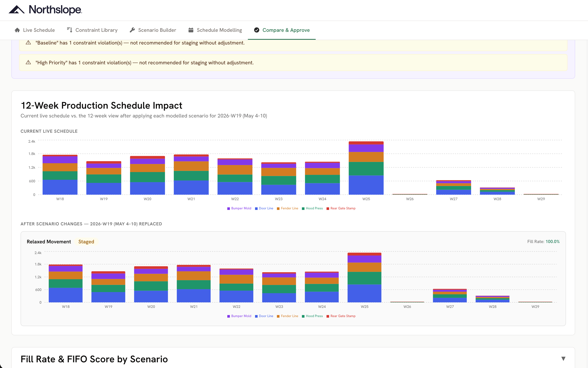Click the W21 bar in Relaxed Movement chart
Screen dimensions: 588x368
pyautogui.click(x=194, y=284)
